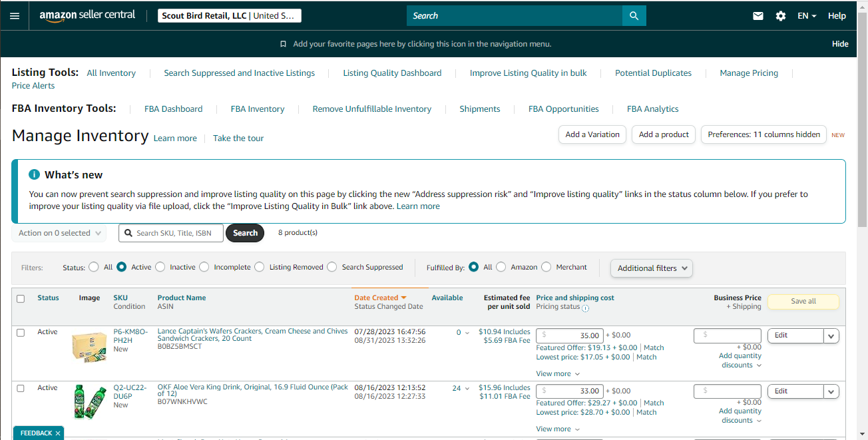
Task: Click the top Search input field
Action: point(515,15)
